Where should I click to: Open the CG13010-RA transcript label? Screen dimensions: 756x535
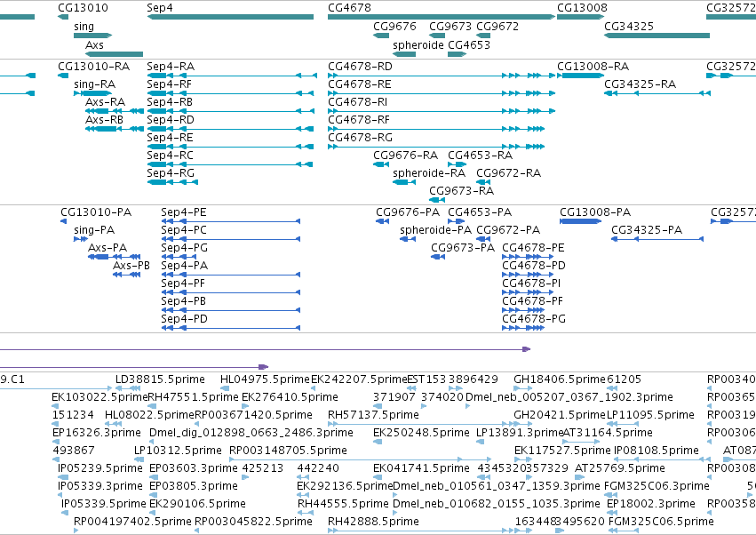coord(93,66)
